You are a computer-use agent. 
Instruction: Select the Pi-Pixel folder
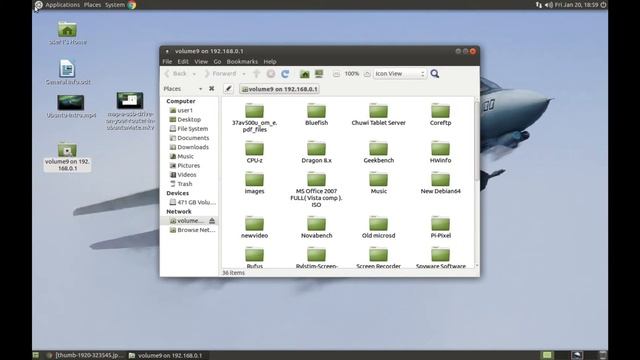(x=440, y=227)
